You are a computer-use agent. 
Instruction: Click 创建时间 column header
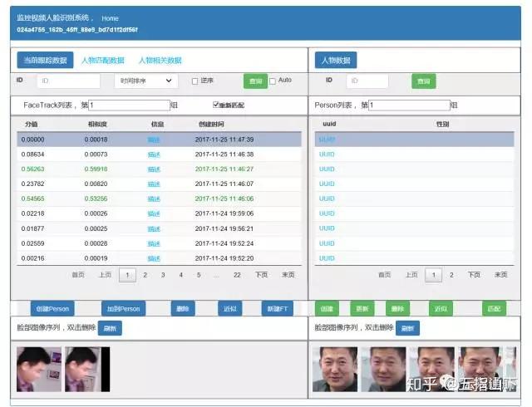211,124
